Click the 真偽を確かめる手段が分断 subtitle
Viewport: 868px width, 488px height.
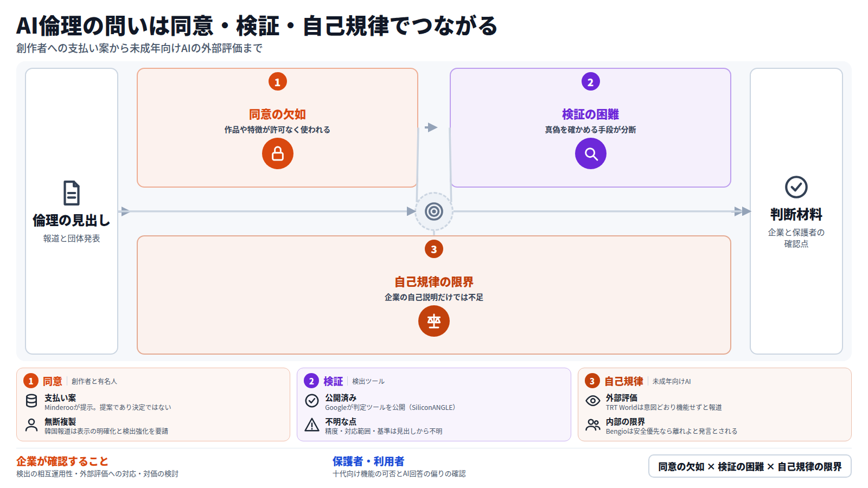[x=590, y=130]
